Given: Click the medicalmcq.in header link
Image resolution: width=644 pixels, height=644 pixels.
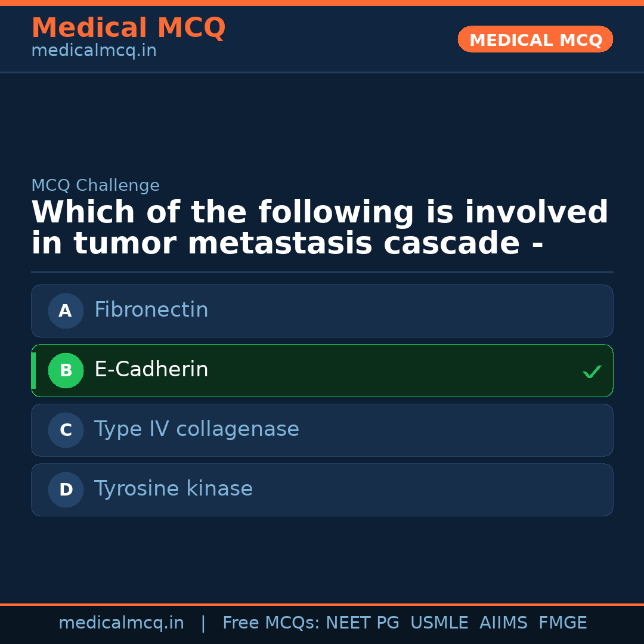Looking at the screenshot, I should pos(93,51).
